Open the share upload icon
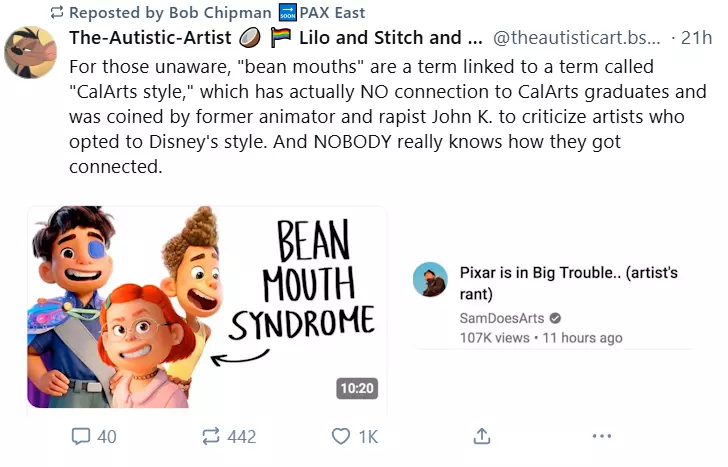 (x=482, y=436)
